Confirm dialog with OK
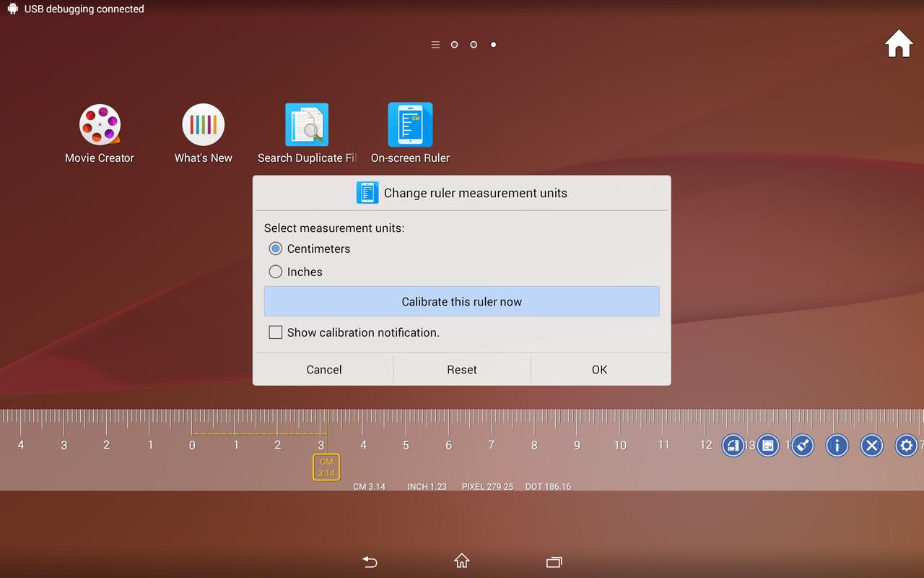 click(600, 369)
